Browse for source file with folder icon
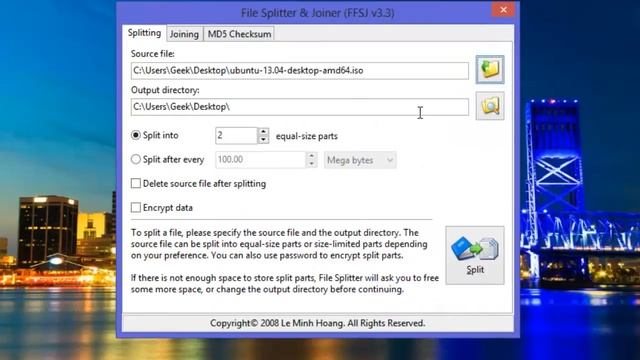 click(x=490, y=69)
